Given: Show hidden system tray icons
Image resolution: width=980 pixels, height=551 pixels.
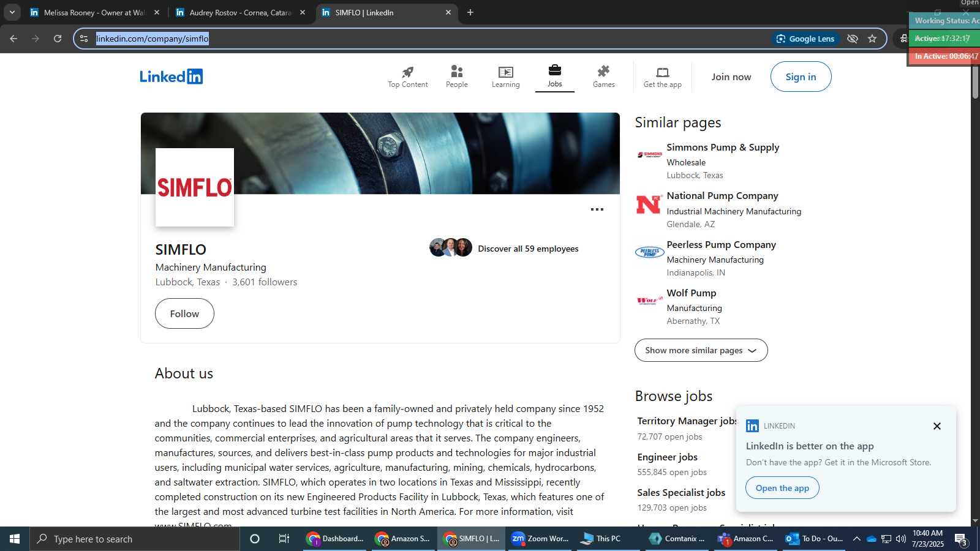Looking at the screenshot, I should (856, 539).
